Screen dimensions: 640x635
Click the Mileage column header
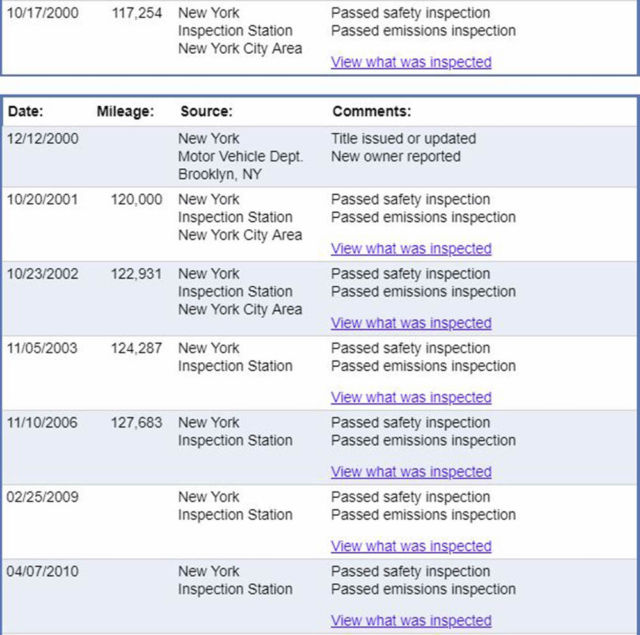[125, 112]
